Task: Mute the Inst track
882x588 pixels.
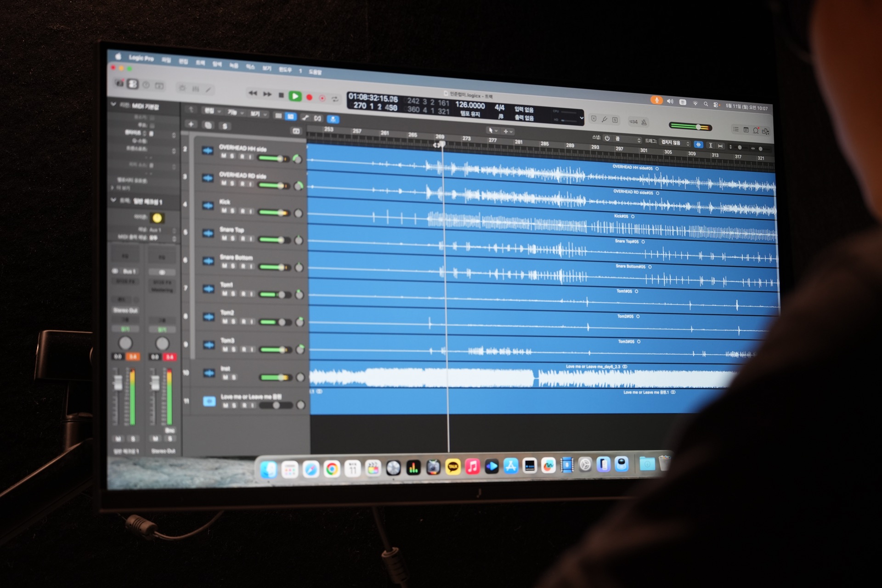Action: coord(225,377)
